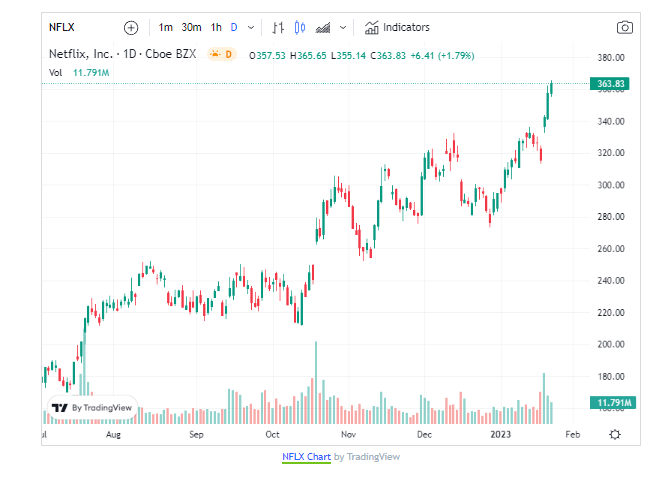The height and width of the screenshot is (490, 670).
Task: Click the H365.65 high value
Action: point(308,56)
